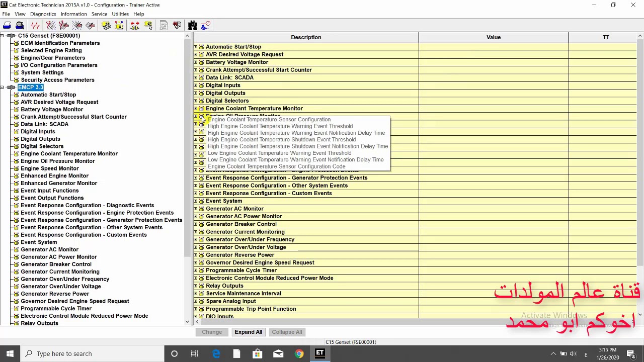Click icon beside Security Access Parameters in tree
644x362 pixels.
[16, 80]
